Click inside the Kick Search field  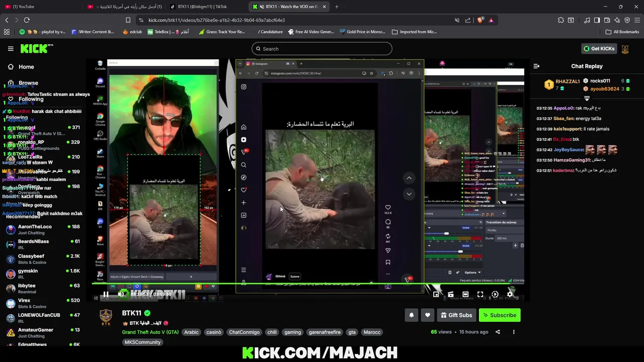point(322,49)
